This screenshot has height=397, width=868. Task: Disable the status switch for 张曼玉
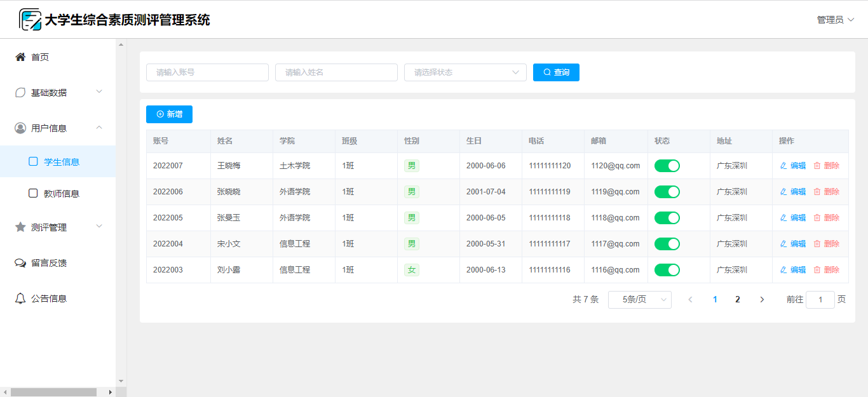tap(667, 218)
